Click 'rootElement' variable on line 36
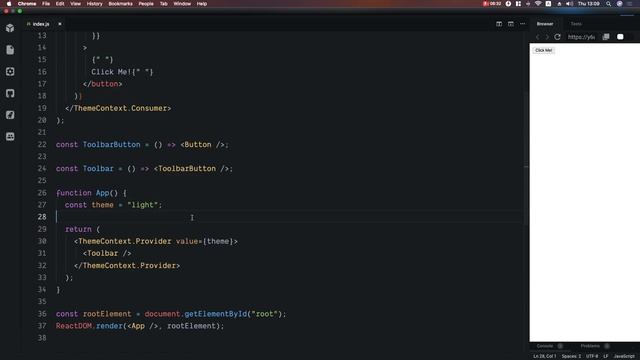Screen dimensions: 640x360 pyautogui.click(x=107, y=314)
